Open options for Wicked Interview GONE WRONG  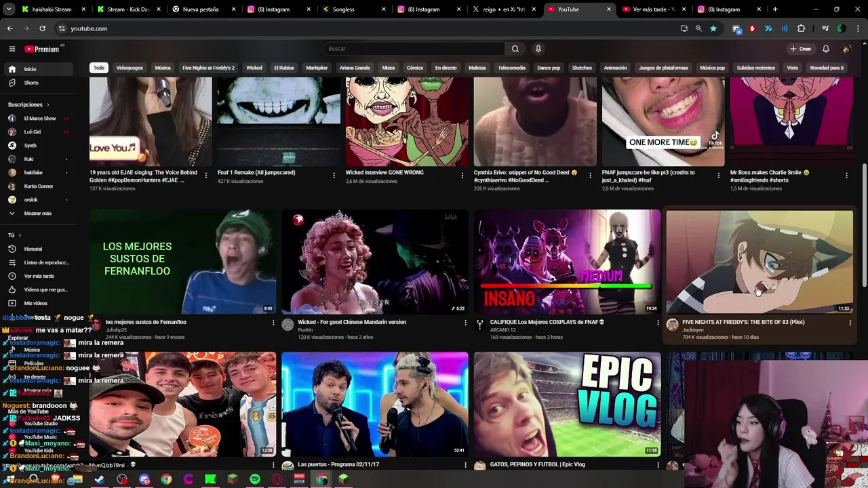(462, 176)
